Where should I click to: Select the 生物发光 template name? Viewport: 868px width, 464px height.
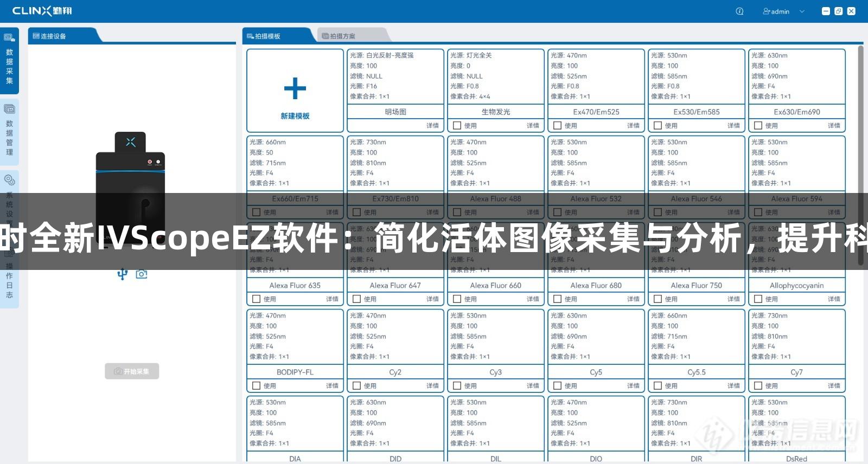[496, 112]
